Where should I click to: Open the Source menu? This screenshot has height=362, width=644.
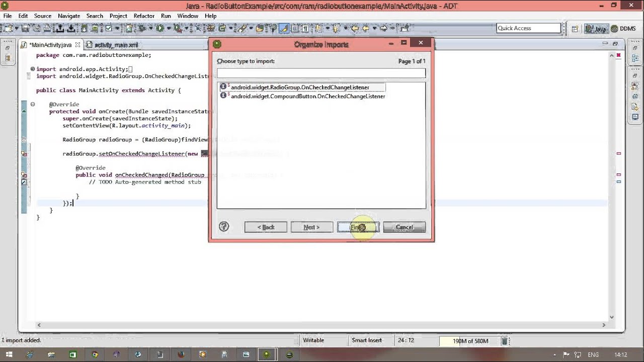[43, 16]
